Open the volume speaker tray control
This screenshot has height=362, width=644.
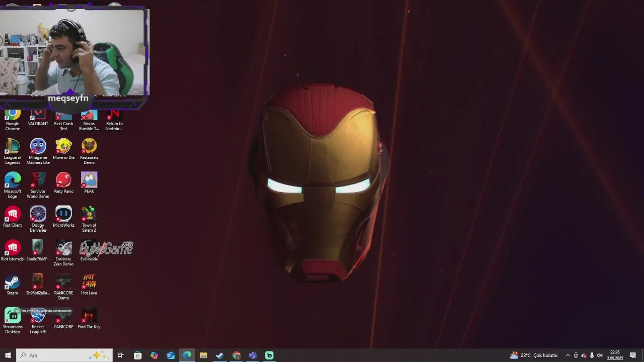599,355
